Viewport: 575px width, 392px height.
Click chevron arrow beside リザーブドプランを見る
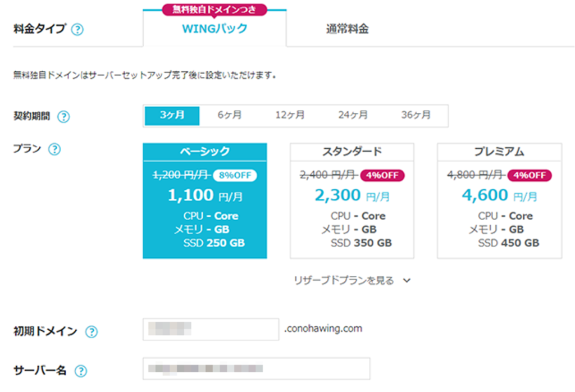[407, 281]
